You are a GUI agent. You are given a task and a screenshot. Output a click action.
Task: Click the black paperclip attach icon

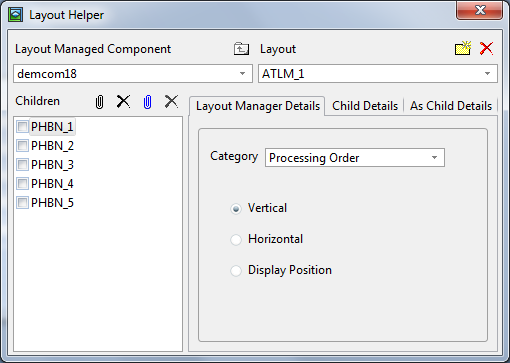click(x=99, y=102)
